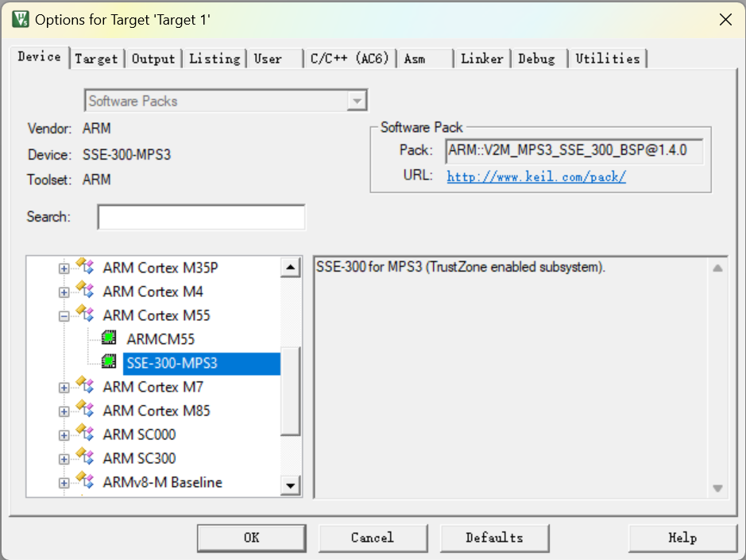Click the ARM Cortex M4 family icon
This screenshot has height=560, width=746.
(85, 290)
